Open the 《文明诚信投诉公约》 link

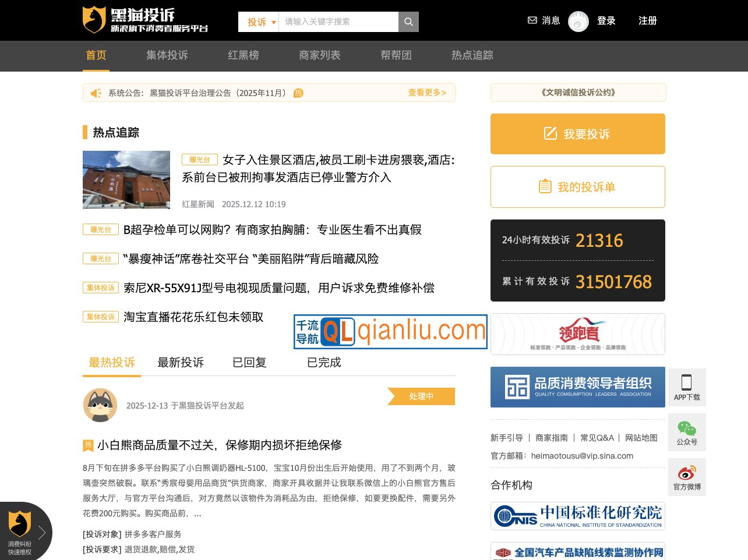tap(578, 93)
